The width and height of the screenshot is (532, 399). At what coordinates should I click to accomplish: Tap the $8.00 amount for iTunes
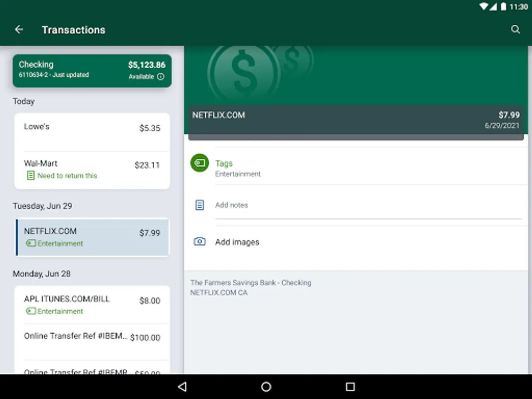(x=150, y=301)
